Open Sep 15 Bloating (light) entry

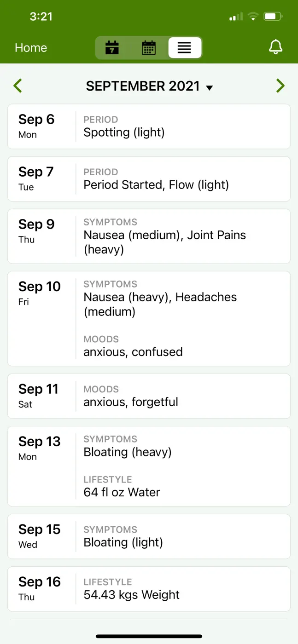click(x=149, y=536)
